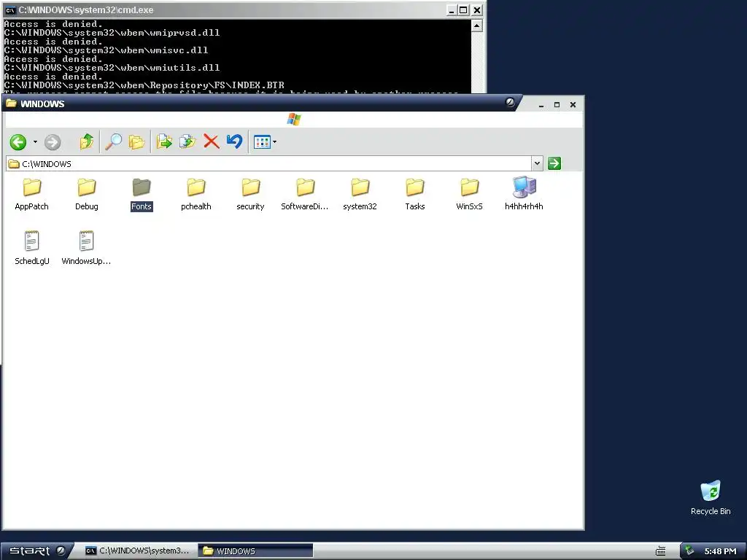Image resolution: width=747 pixels, height=560 pixels.
Task: Minimize the cmd.exe window
Action: coord(452,10)
